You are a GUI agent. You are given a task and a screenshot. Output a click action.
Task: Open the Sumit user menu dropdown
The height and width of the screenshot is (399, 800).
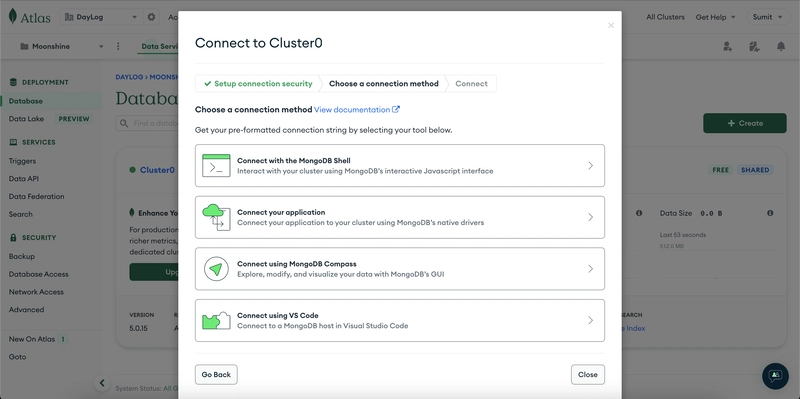pos(767,17)
